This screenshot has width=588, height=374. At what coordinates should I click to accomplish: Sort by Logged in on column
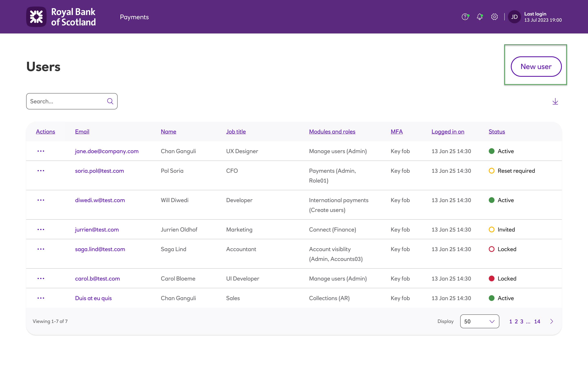448,132
